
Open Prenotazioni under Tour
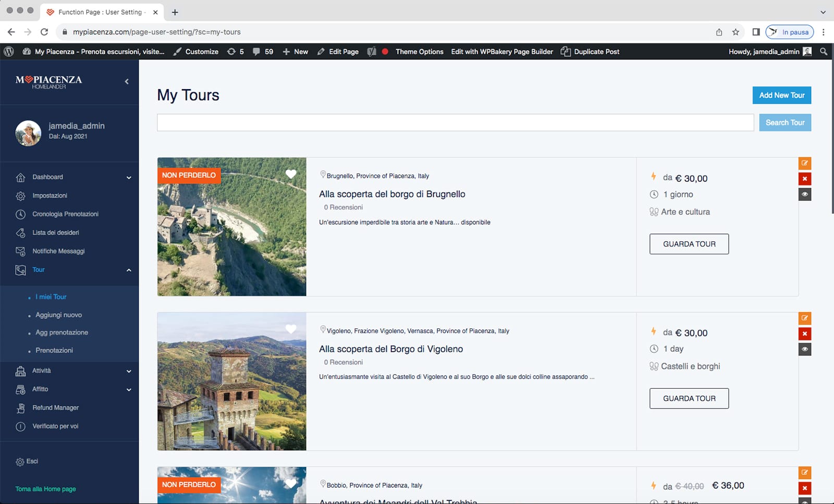tap(54, 350)
